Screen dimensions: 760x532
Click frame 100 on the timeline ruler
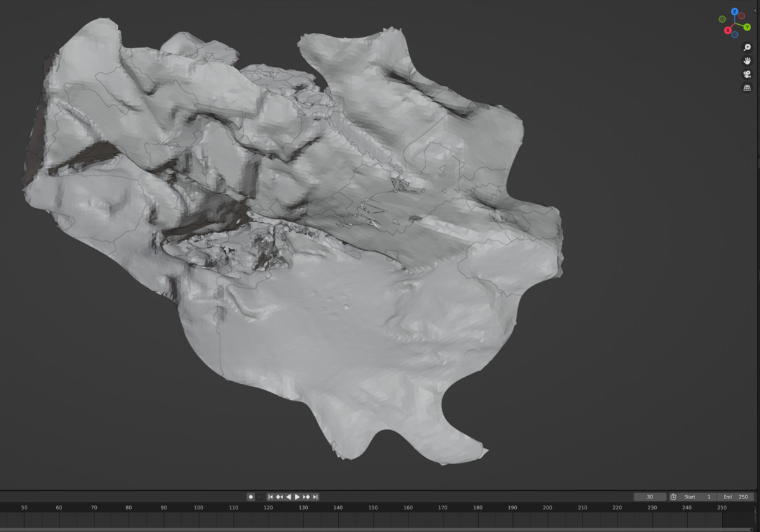point(198,508)
